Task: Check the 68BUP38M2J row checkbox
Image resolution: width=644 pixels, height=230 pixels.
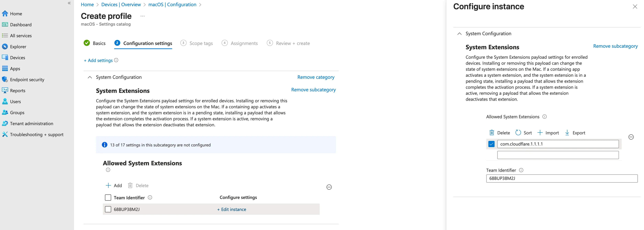Action: coord(108,209)
